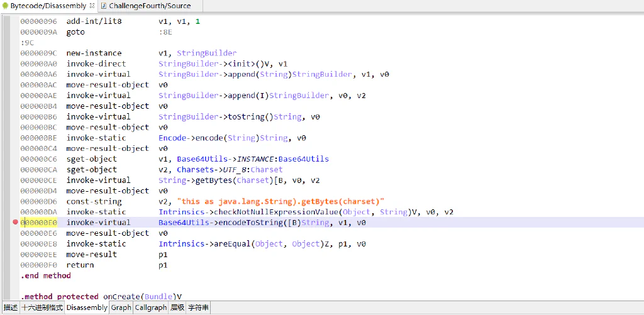Open the Graph bottom tab
Viewport: 644px width, 315px height.
pyautogui.click(x=121, y=307)
